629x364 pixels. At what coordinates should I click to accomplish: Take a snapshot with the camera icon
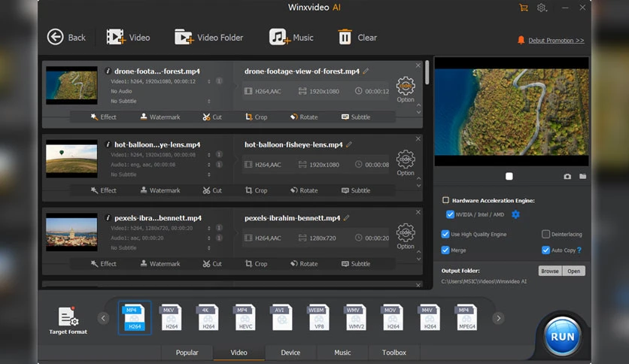567,177
